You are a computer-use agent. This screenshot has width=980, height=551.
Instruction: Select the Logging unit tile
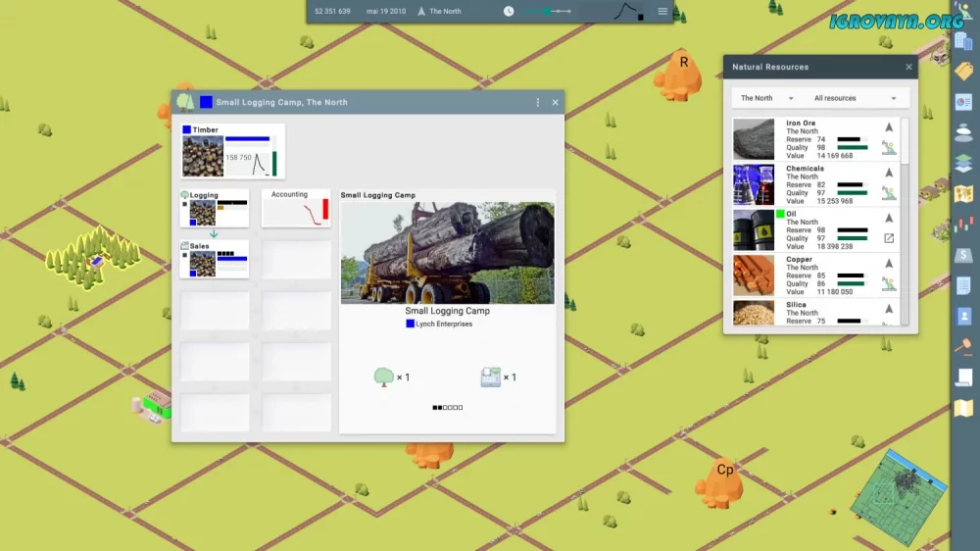214,208
